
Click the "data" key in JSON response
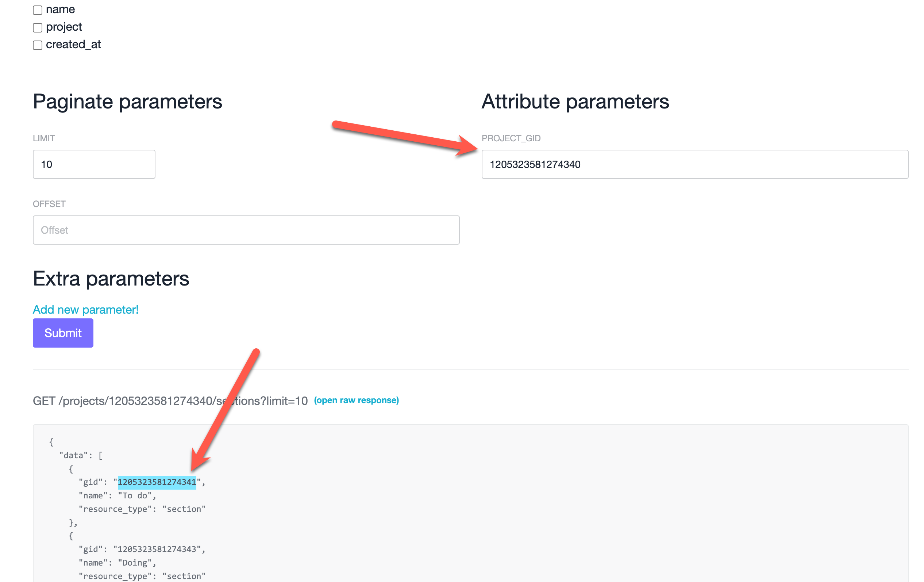click(x=73, y=455)
